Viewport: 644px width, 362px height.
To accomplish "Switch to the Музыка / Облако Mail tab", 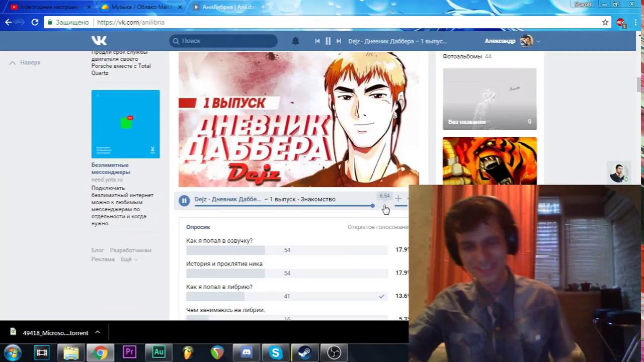I will 141,7.
